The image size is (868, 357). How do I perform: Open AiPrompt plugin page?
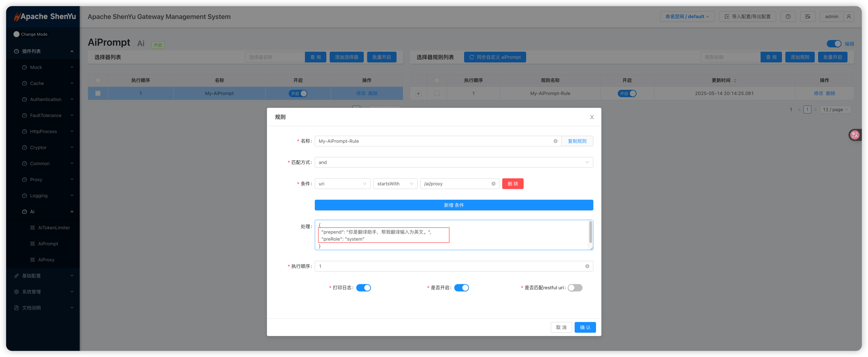pos(43,243)
